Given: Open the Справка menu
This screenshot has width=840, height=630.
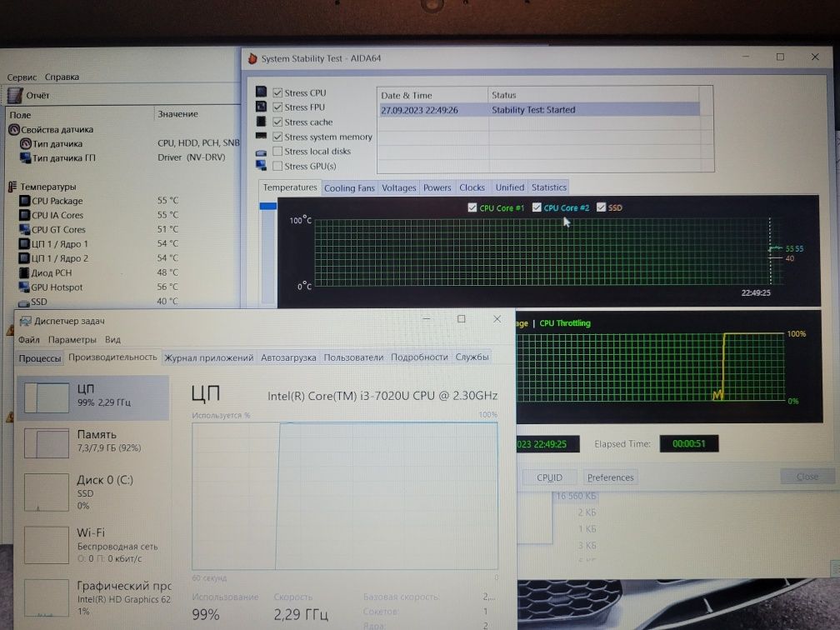Looking at the screenshot, I should 62,77.
